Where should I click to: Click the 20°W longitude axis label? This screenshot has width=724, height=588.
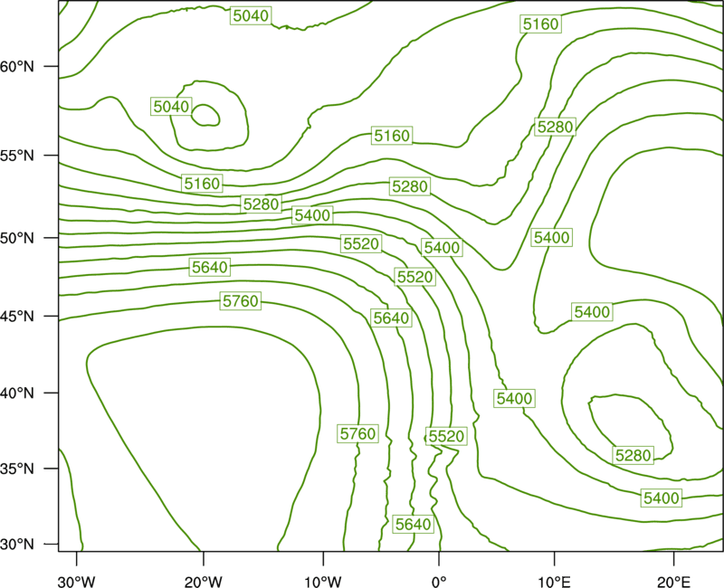pos(203,582)
